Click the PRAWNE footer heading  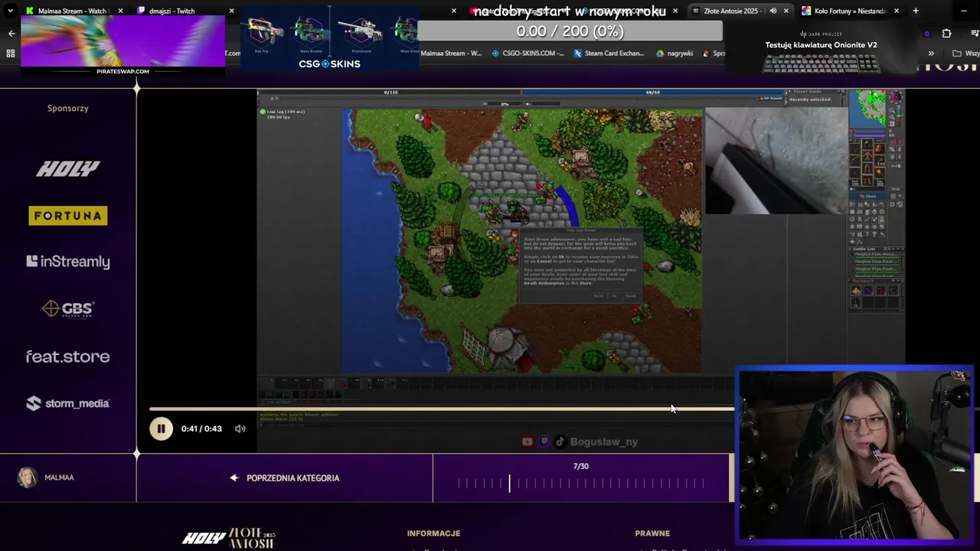coord(652,533)
